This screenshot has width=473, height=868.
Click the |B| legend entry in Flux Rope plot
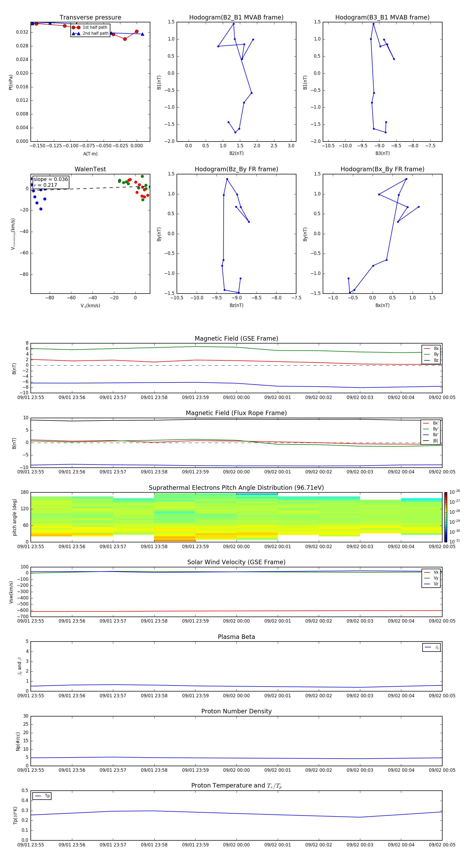(x=431, y=441)
